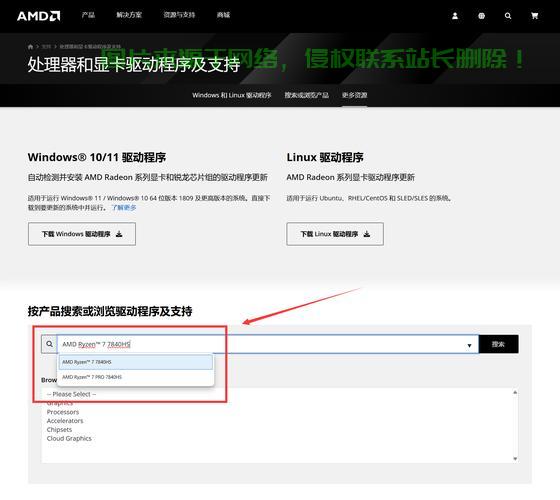
Task: Click the black 搜索 button
Action: click(x=498, y=344)
